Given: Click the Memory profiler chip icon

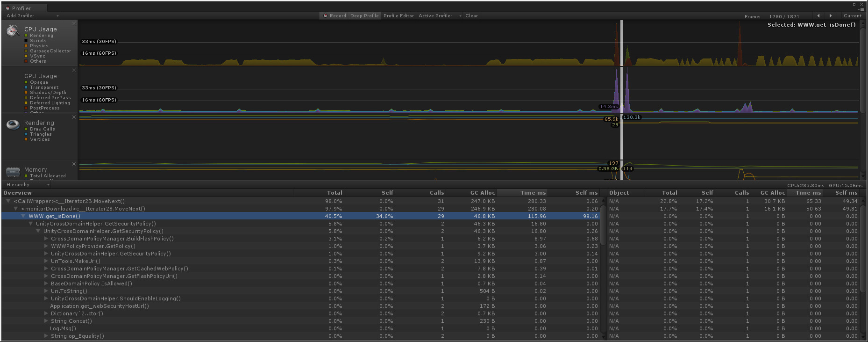Looking at the screenshot, I should pos(13,172).
